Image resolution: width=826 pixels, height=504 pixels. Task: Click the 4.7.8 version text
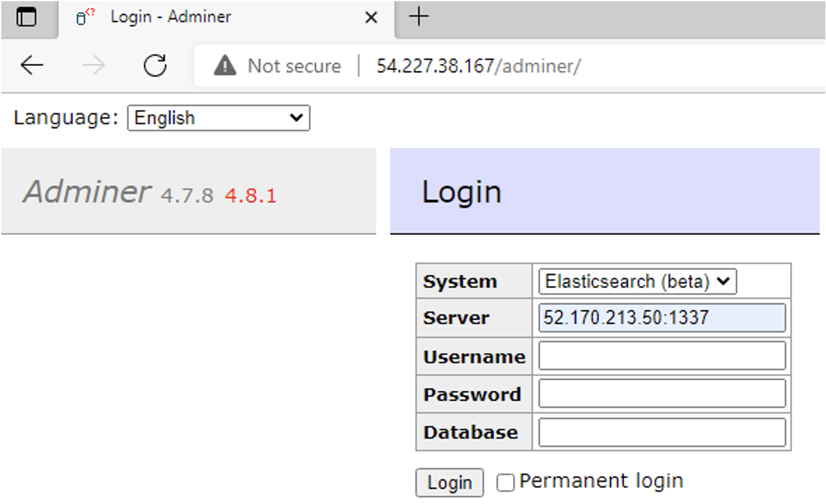point(187,196)
